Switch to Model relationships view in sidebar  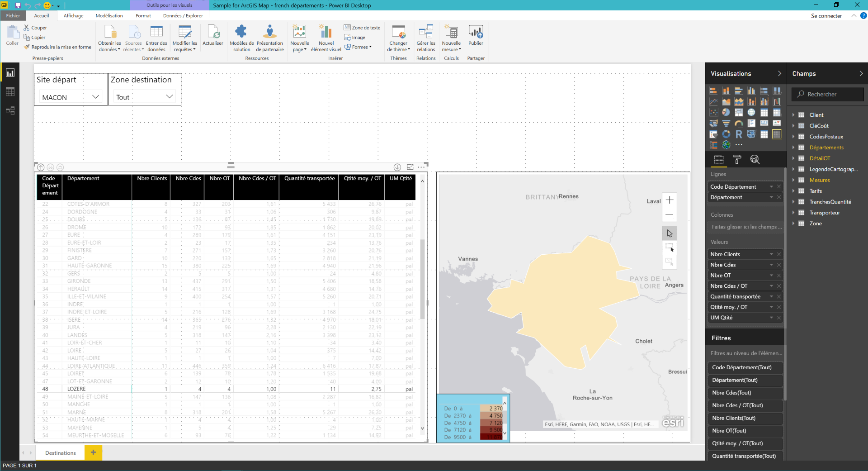coord(10,110)
